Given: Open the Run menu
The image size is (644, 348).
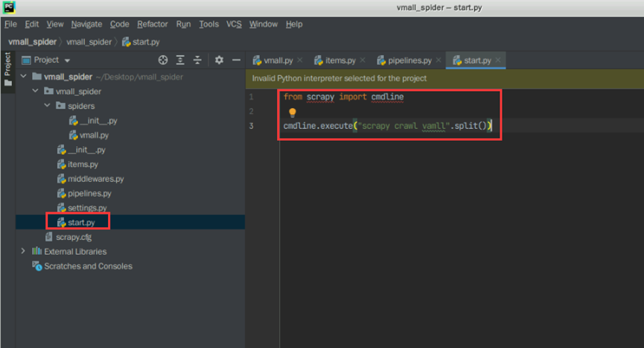Looking at the screenshot, I should (184, 25).
